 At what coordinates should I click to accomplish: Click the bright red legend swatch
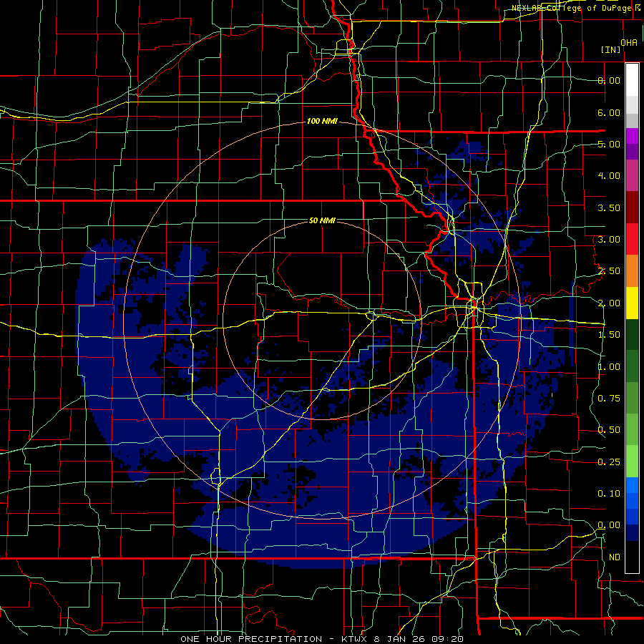click(x=632, y=239)
